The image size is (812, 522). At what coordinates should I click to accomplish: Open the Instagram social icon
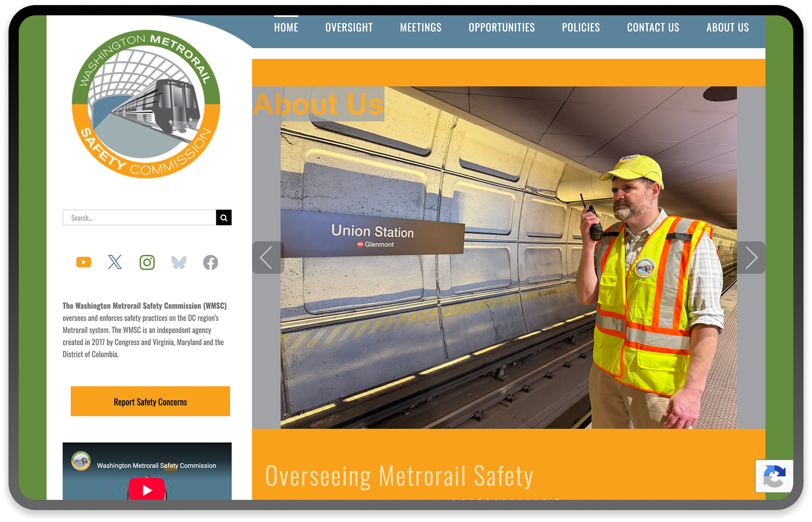(x=147, y=262)
